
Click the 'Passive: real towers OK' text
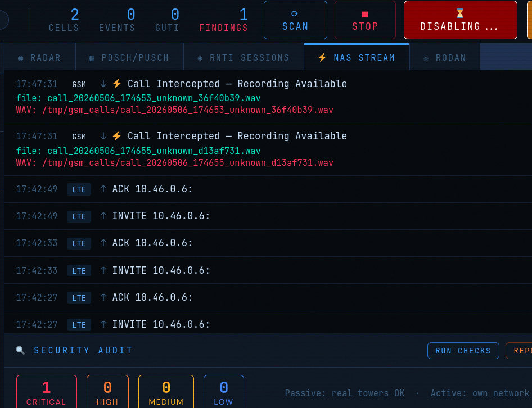[x=344, y=393]
